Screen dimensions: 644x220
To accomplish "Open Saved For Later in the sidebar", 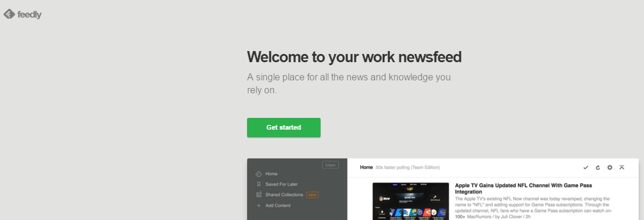I will pyautogui.click(x=281, y=184).
